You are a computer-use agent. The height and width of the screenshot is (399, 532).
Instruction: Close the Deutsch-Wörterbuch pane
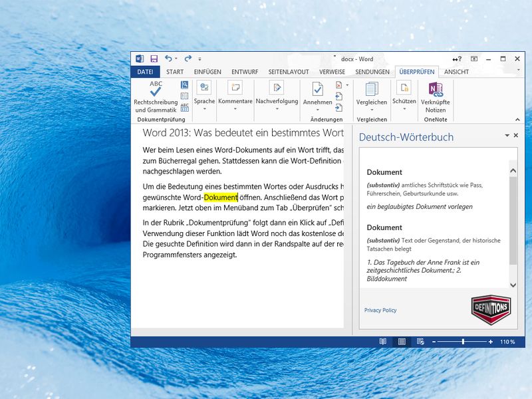[x=516, y=136]
